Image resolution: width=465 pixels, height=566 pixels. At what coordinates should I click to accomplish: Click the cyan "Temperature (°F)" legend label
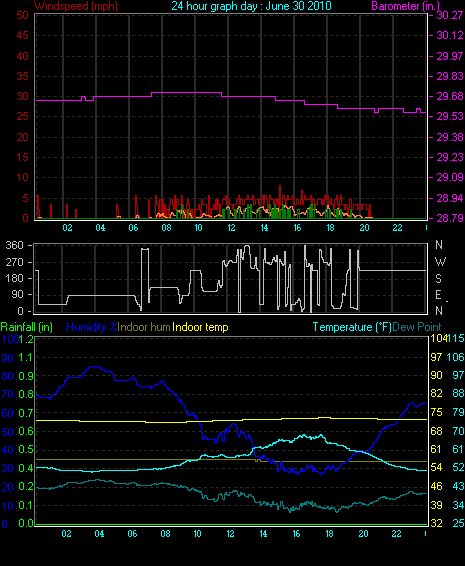[352, 327]
